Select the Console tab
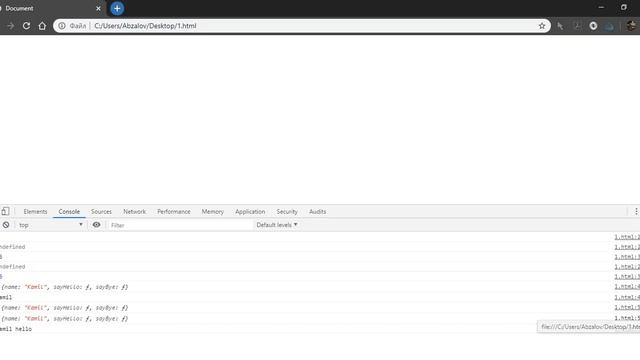This screenshot has height=360, width=640. [x=69, y=211]
